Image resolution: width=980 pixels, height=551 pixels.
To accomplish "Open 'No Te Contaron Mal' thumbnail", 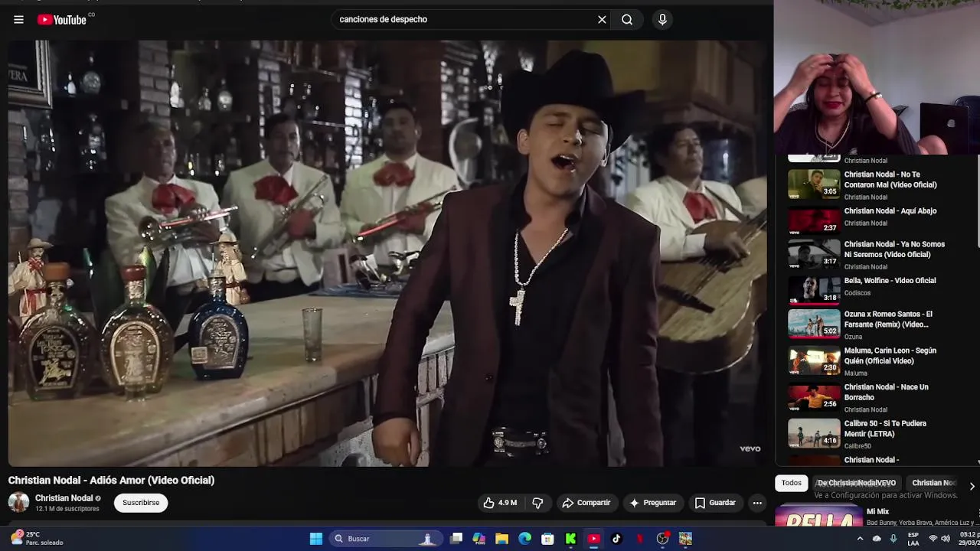I will point(814,184).
